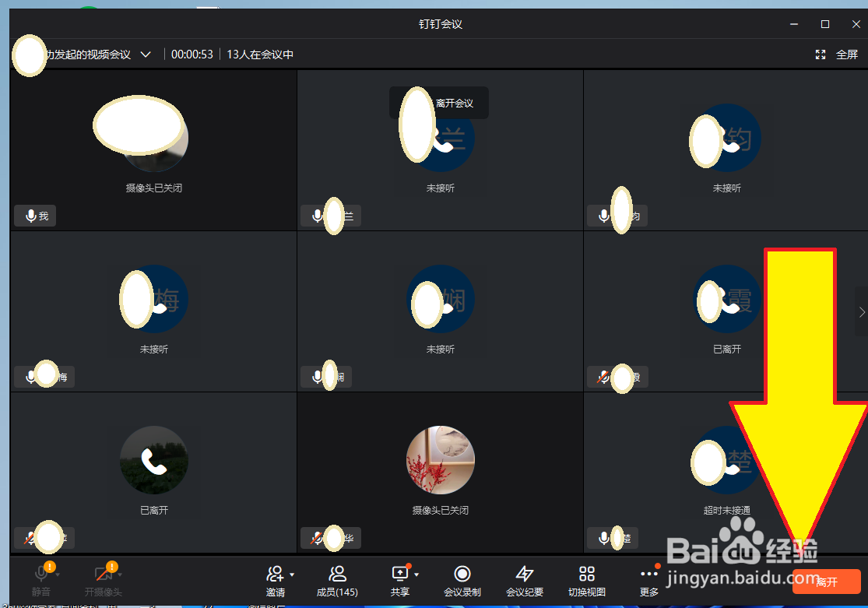Screen dimensions: 868x608
Task: Click mic tag of participant 楚
Action: click(x=612, y=538)
